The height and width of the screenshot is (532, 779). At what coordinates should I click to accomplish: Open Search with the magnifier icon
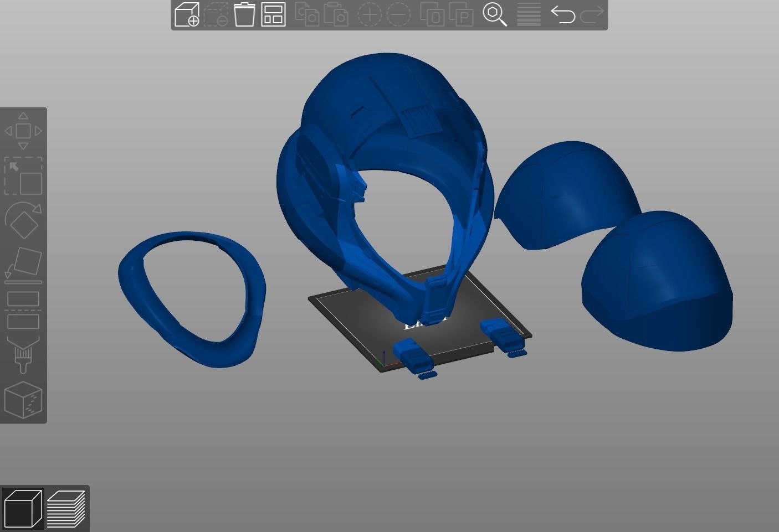495,14
